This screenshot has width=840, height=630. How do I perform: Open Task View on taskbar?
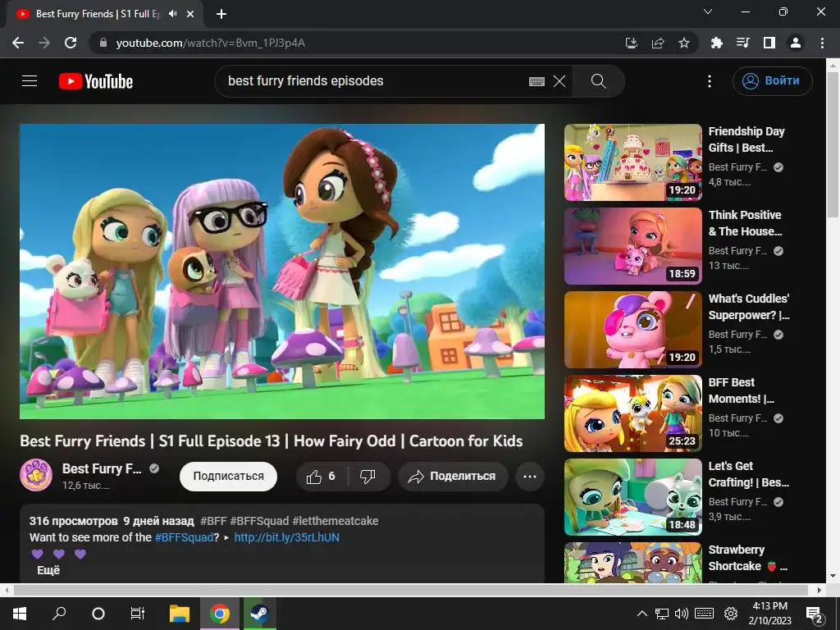click(138, 614)
